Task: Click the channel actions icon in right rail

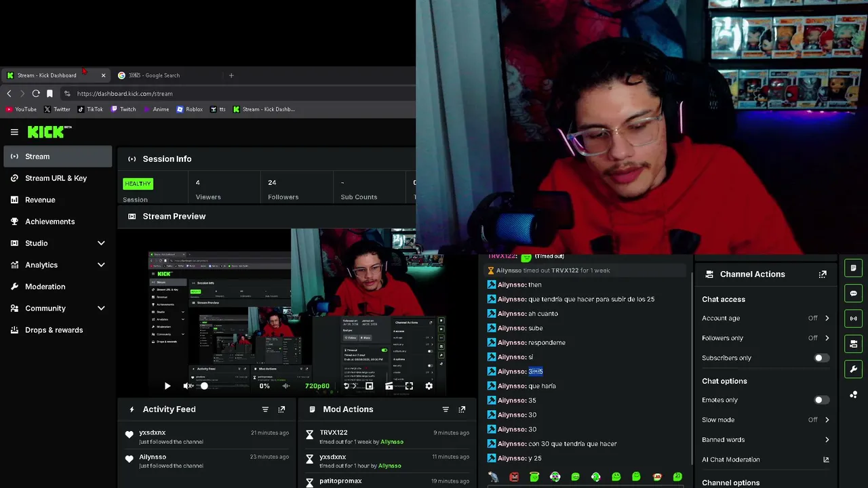Action: tap(854, 344)
